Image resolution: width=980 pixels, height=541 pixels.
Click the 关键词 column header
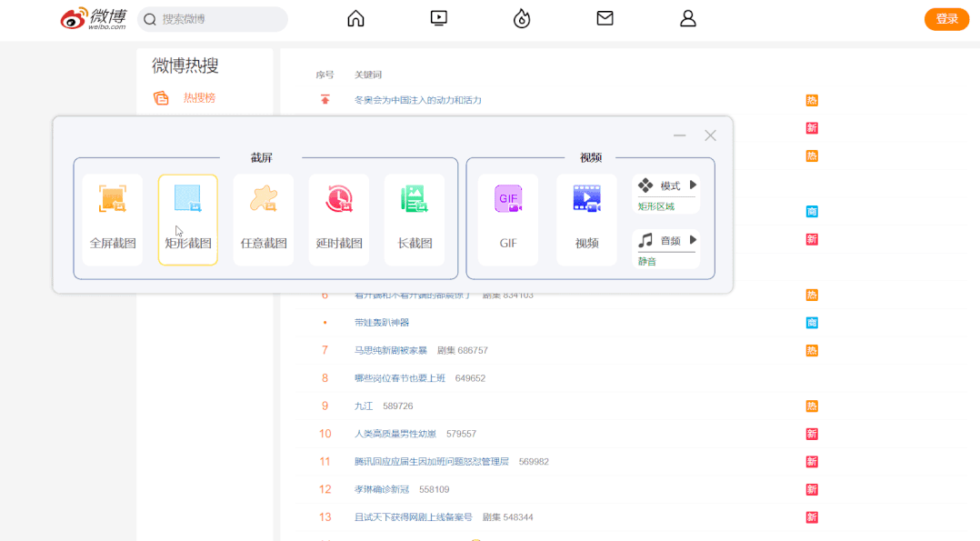[x=368, y=75]
